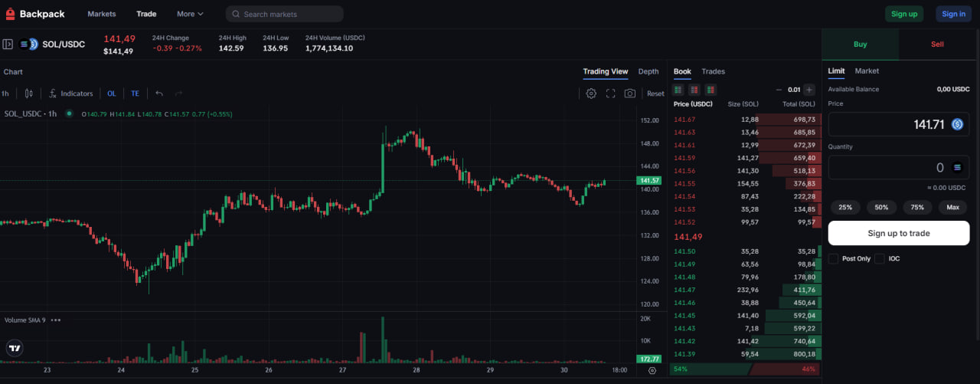
Task: Open the 1h timeframe dropdown
Action: (x=5, y=94)
